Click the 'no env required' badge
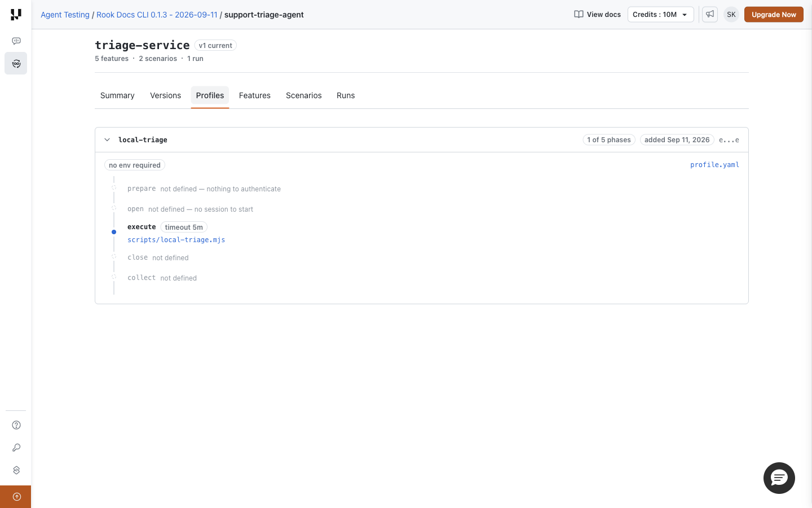812x508 pixels. pos(135,165)
